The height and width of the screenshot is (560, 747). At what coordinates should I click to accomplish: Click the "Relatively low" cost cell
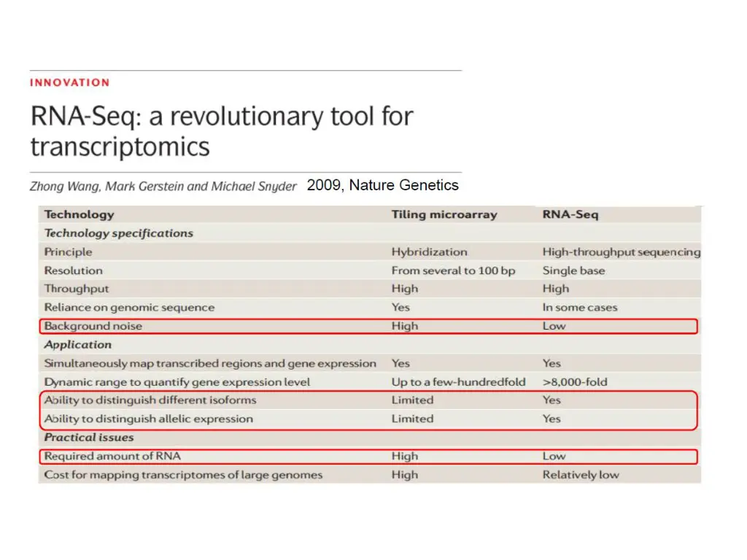[581, 475]
